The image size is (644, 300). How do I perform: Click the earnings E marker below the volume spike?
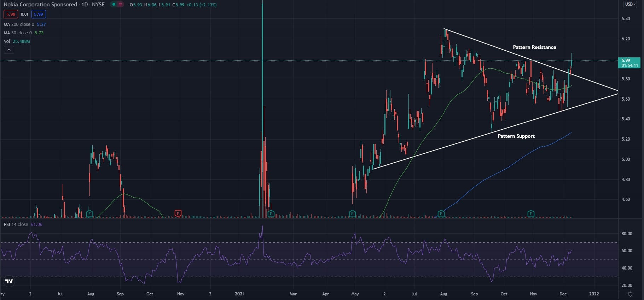tap(271, 214)
